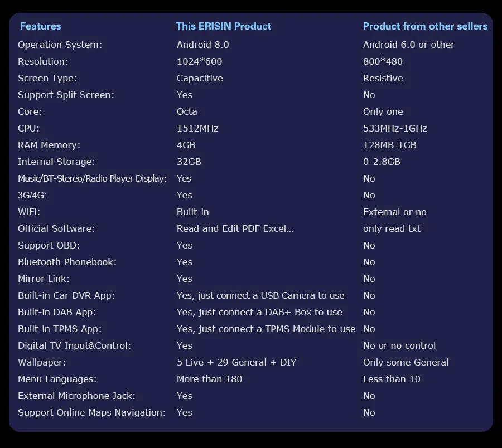Click the 32GB Internal Storage value
The image size is (502, 448).
189,162
